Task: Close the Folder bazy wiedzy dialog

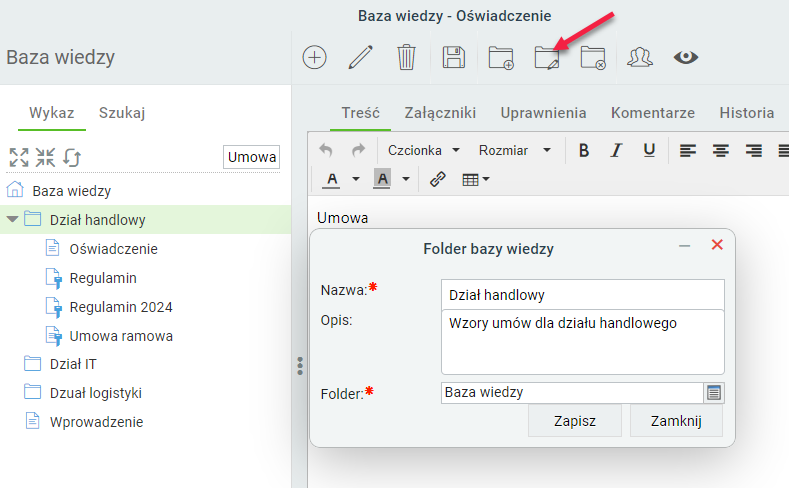Action: click(x=717, y=245)
